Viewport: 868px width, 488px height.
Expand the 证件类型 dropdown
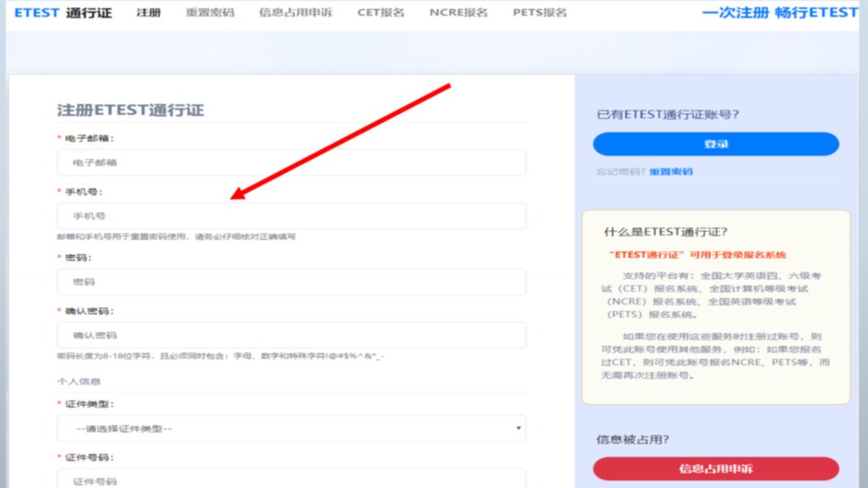291,429
